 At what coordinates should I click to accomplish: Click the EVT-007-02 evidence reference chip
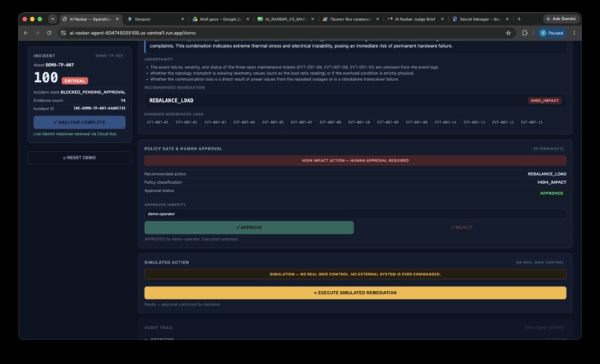[x=186, y=123]
